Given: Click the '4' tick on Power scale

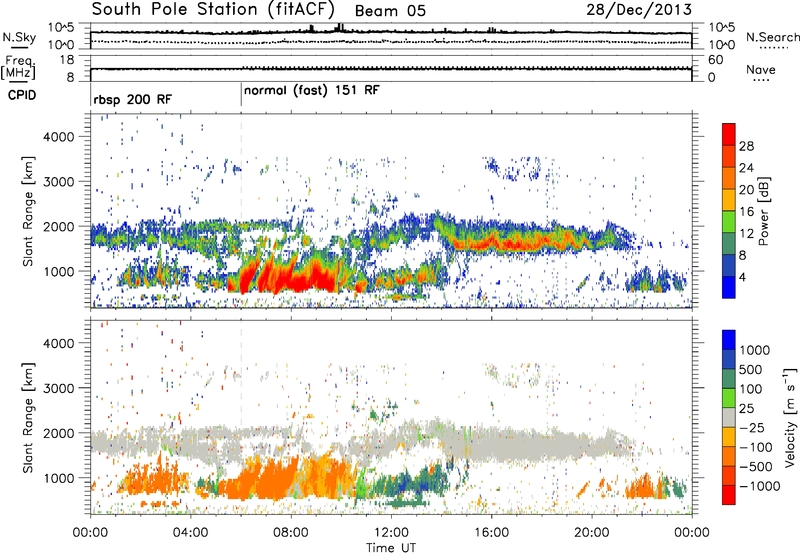Looking at the screenshot, I should [742, 277].
